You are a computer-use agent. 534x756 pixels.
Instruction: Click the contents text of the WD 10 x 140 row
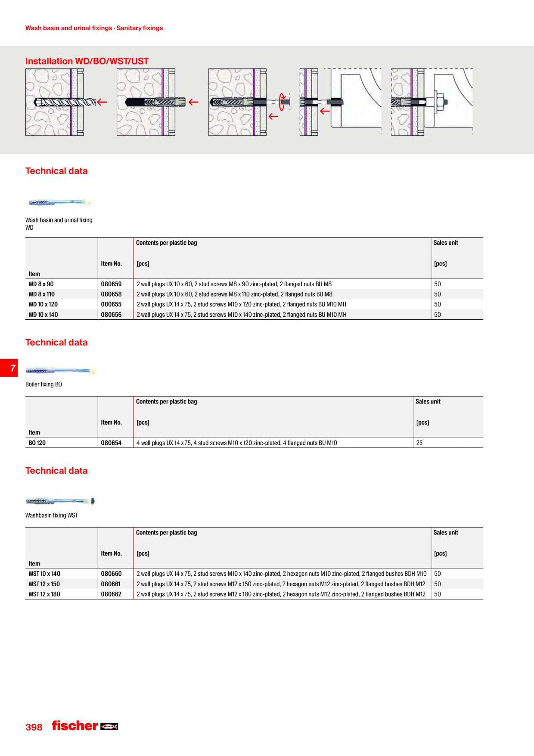(242, 315)
